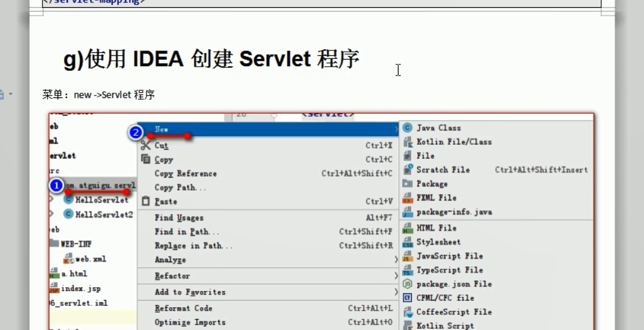The width and height of the screenshot is (644, 330).
Task: Click the index.jsp file icon
Action: (54, 288)
